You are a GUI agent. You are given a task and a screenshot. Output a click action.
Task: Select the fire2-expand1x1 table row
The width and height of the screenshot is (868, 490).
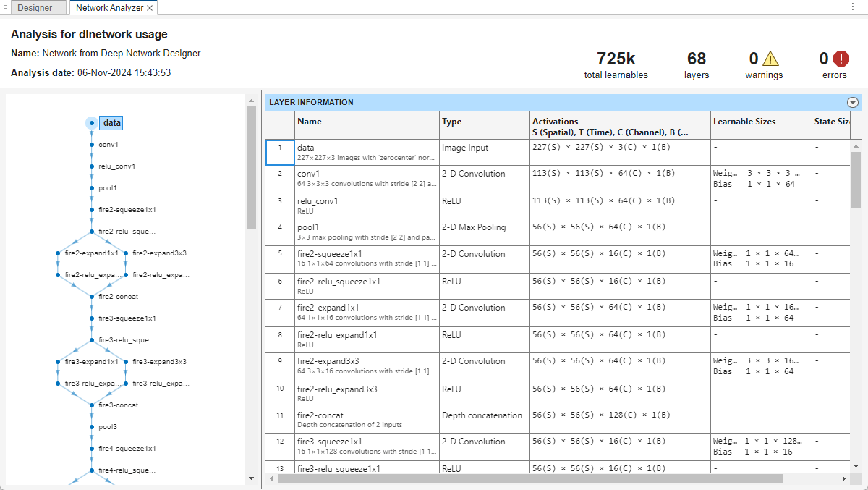(x=557, y=313)
